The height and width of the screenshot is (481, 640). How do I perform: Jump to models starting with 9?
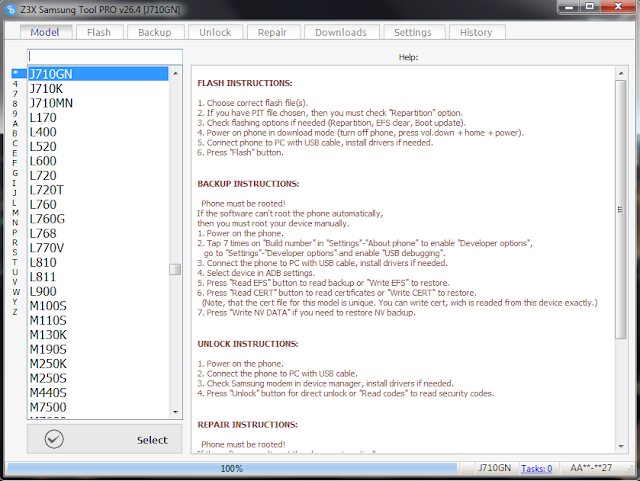coord(15,114)
